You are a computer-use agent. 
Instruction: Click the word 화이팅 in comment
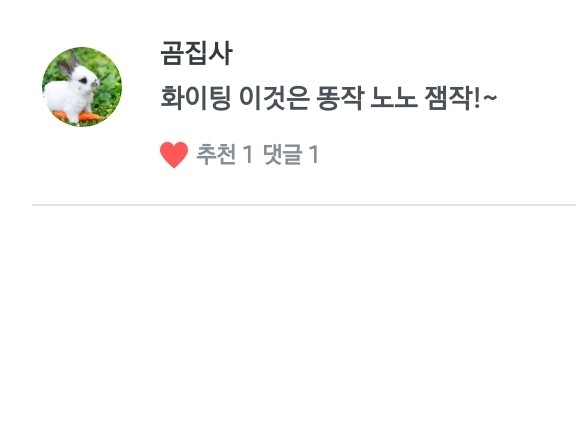[x=196, y=98]
